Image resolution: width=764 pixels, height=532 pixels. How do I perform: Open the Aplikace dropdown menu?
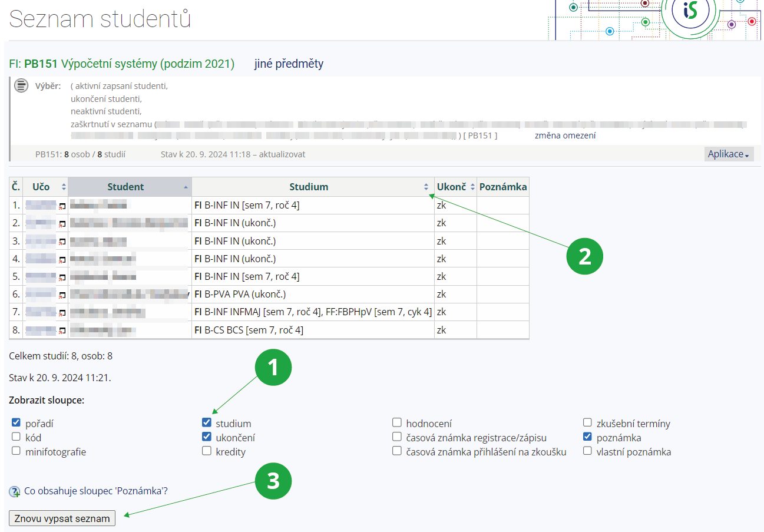click(729, 154)
